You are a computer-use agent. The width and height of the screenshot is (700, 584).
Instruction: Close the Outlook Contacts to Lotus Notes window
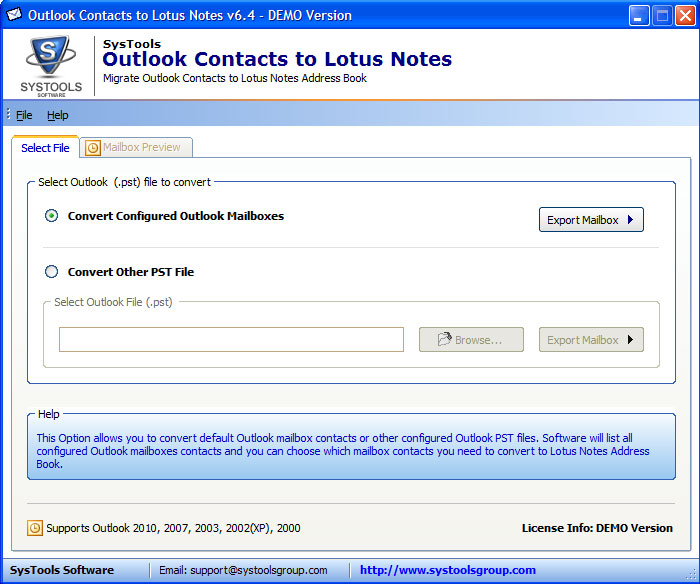pyautogui.click(x=684, y=15)
